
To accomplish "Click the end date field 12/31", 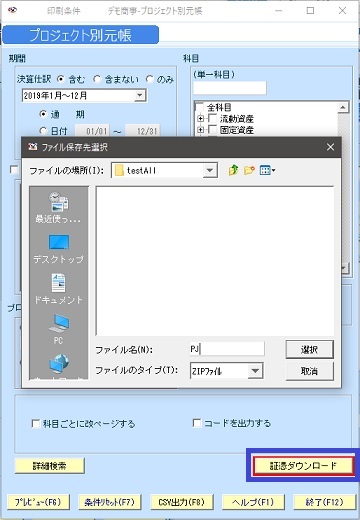I will click(143, 131).
